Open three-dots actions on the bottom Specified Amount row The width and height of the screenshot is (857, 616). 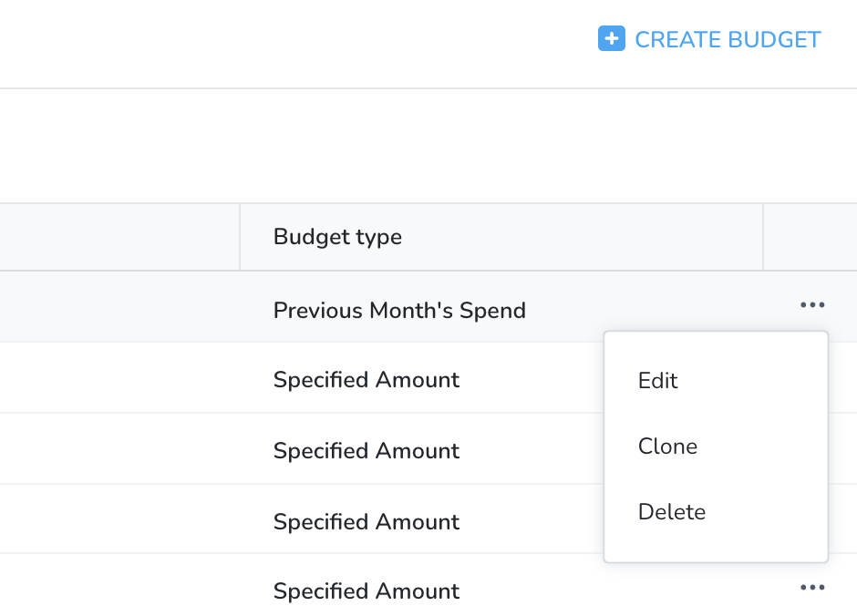pos(812,588)
